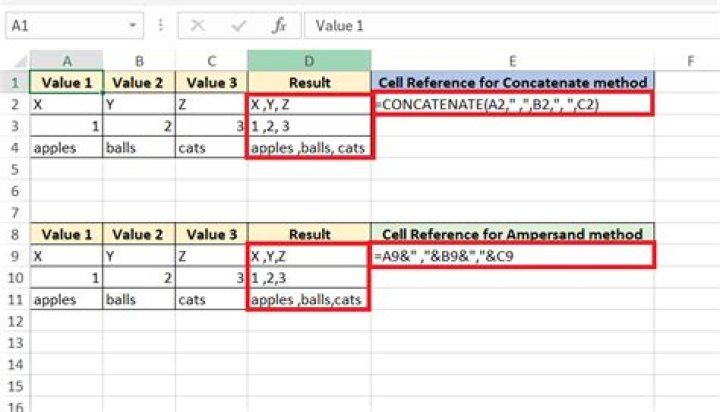The height and width of the screenshot is (412, 720).
Task: Click the Select All triangle corner
Action: tap(20, 61)
